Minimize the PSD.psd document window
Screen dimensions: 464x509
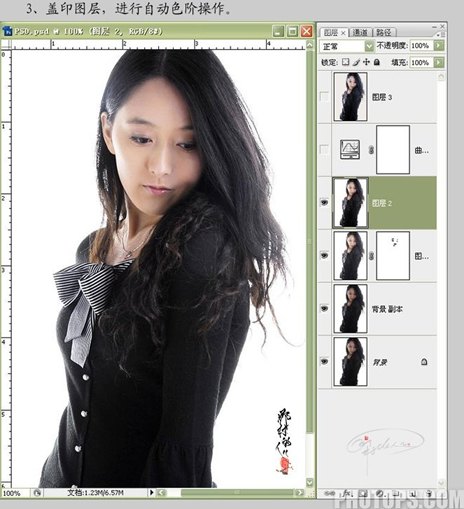pos(278,31)
